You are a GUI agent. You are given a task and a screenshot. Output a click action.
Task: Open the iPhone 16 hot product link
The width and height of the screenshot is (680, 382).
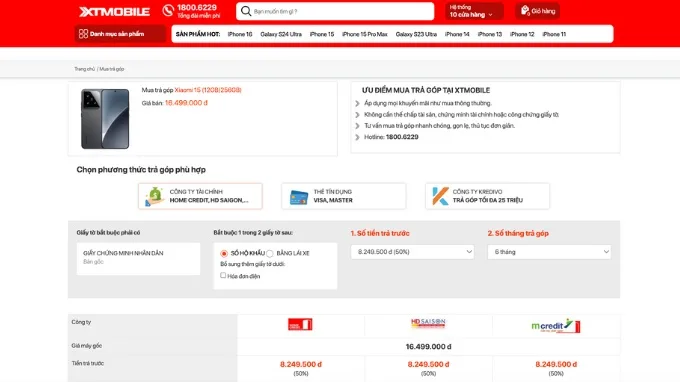click(x=240, y=34)
